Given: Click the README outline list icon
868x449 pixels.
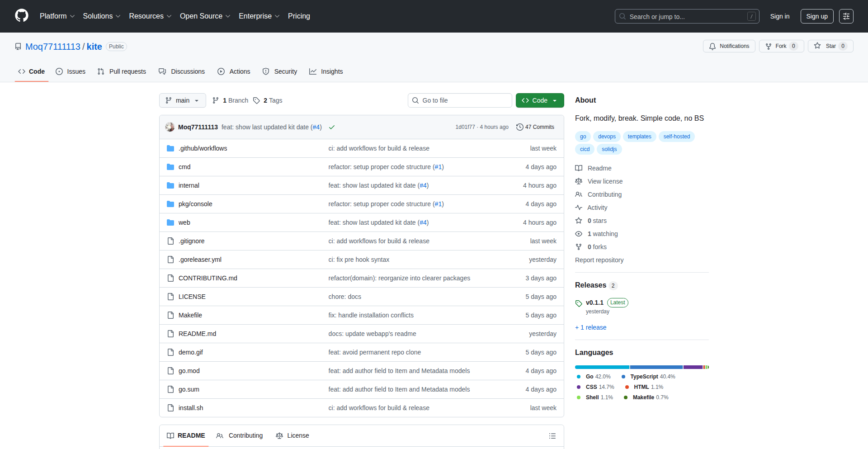Looking at the screenshot, I should (x=552, y=436).
